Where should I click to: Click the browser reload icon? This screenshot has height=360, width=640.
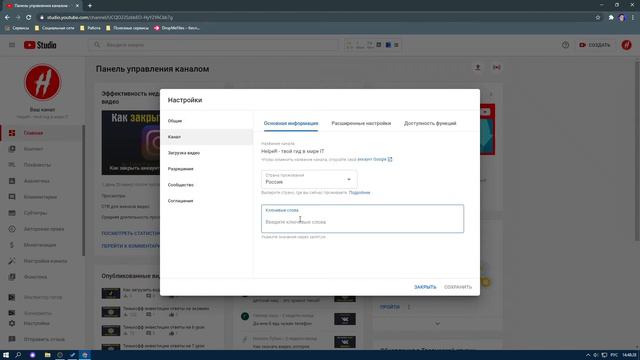29,18
